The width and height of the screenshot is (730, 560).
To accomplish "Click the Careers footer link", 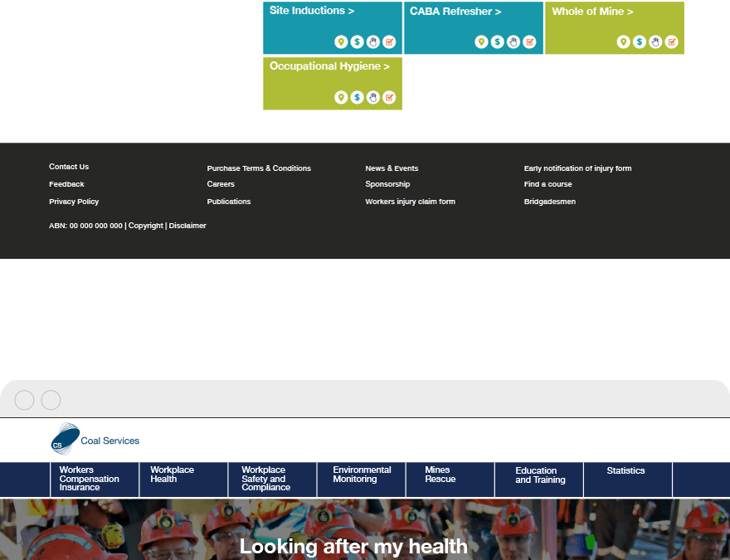I will (x=221, y=184).
